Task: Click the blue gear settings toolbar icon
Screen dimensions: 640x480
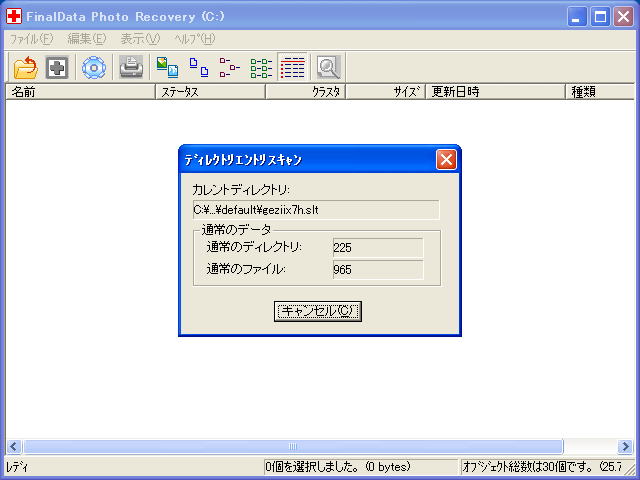Action: tap(94, 67)
